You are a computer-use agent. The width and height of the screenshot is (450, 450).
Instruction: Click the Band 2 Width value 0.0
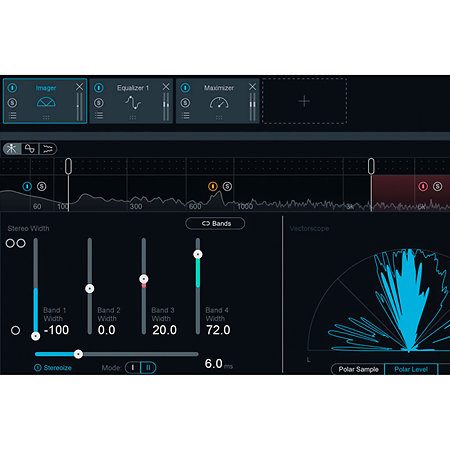coord(106,330)
